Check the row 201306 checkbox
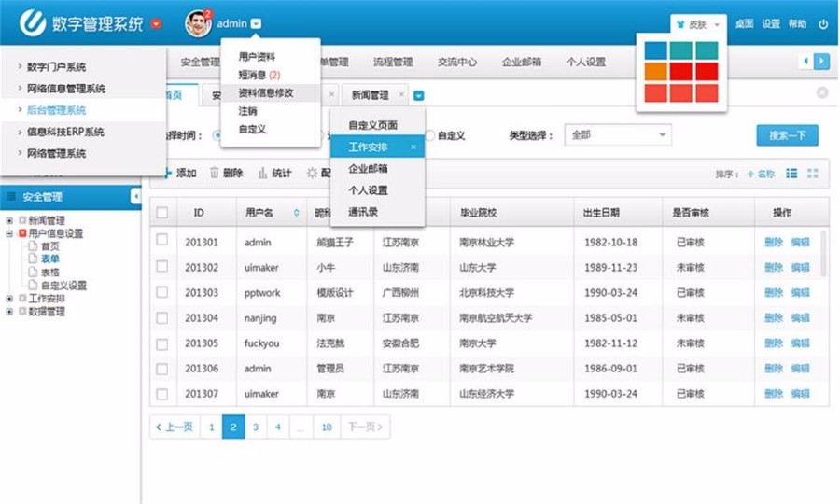Viewport: 840px width, 504px height. pos(162,369)
